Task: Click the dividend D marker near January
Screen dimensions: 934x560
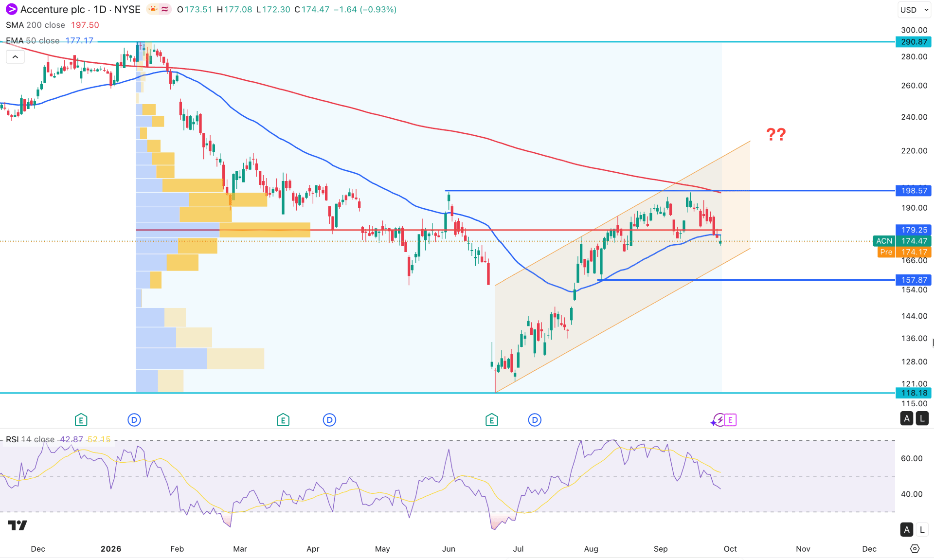Action: click(134, 420)
